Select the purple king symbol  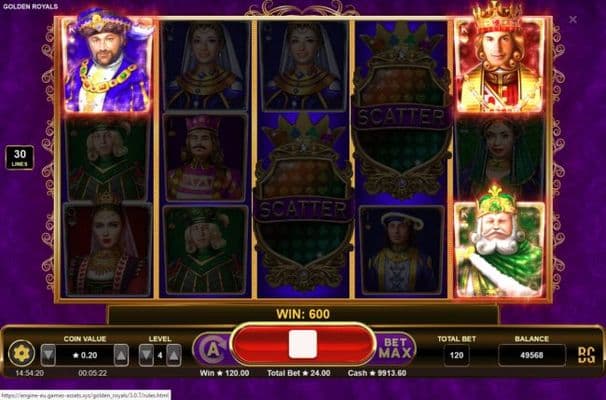[107, 62]
